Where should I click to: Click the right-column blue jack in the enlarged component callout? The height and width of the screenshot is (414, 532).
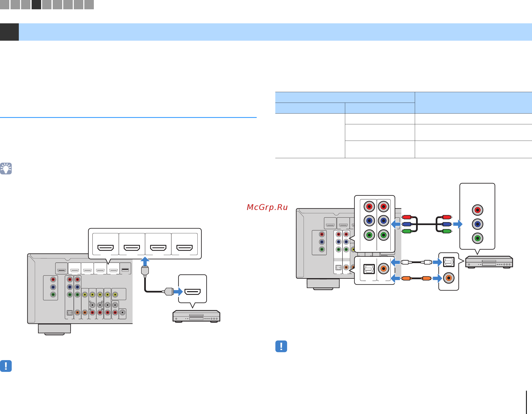[x=383, y=221]
